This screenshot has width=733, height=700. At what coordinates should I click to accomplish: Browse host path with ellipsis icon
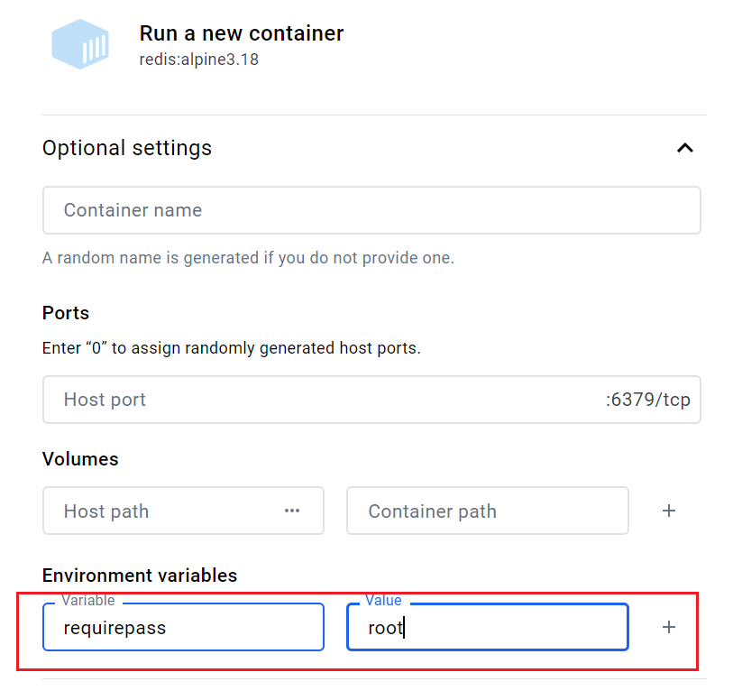tap(291, 511)
